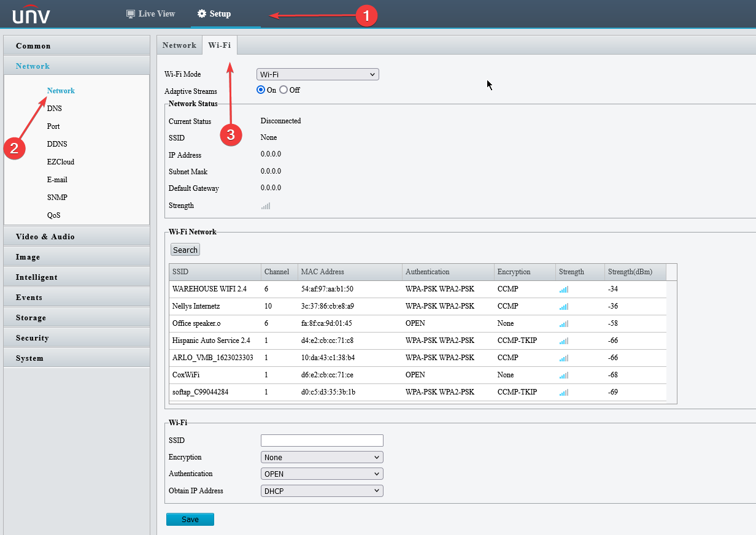756x535 pixels.
Task: Click signal strength bars for CoxWiFi
Action: tap(564, 375)
